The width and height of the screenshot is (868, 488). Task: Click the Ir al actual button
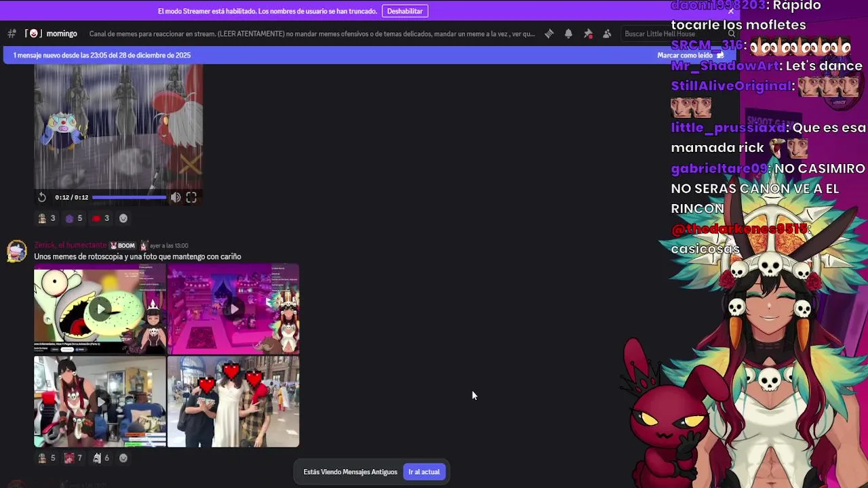point(424,472)
